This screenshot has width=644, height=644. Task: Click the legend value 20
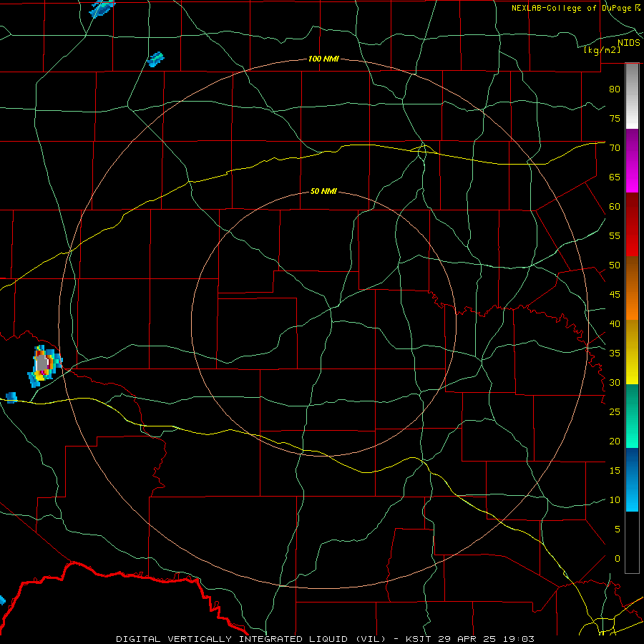(x=615, y=441)
